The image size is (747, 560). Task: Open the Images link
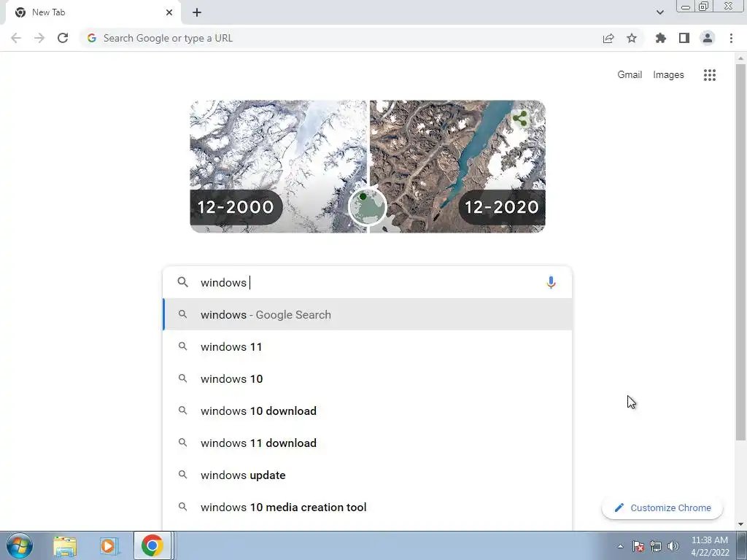pos(668,75)
